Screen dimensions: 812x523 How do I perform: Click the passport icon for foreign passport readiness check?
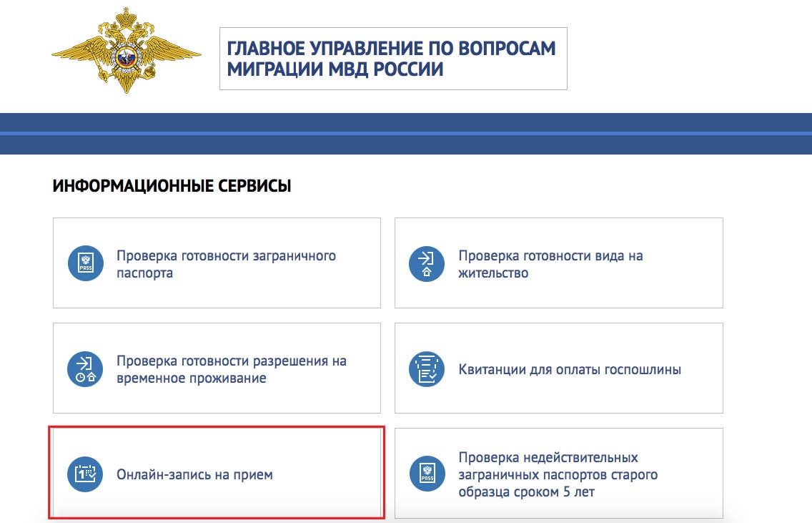[x=86, y=263]
